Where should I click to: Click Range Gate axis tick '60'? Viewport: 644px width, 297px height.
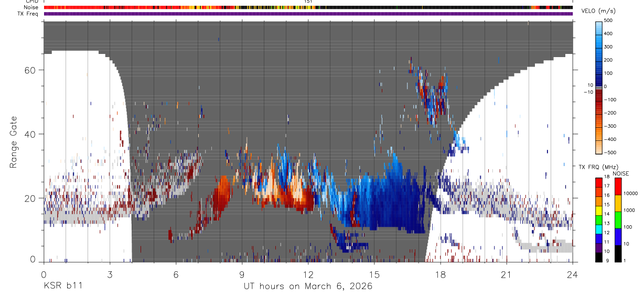coord(30,70)
